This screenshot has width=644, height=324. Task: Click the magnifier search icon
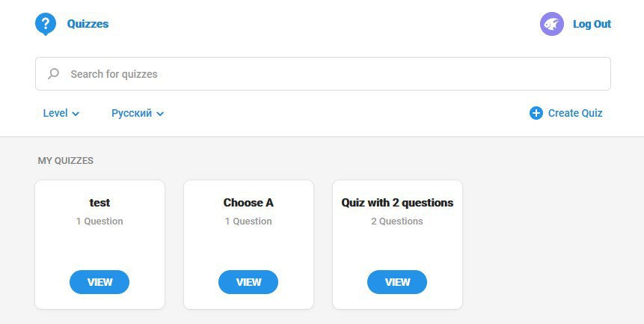click(x=53, y=74)
